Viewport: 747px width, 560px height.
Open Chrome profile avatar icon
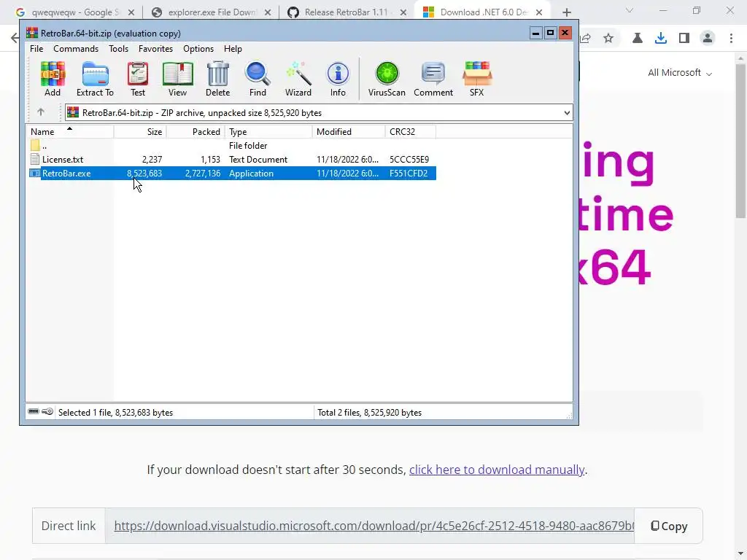coord(708,38)
